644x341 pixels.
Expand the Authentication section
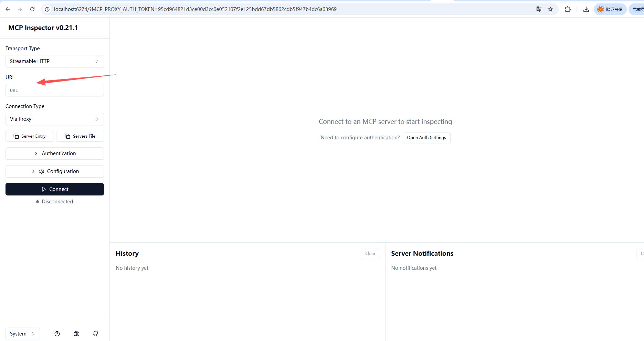[x=55, y=153]
